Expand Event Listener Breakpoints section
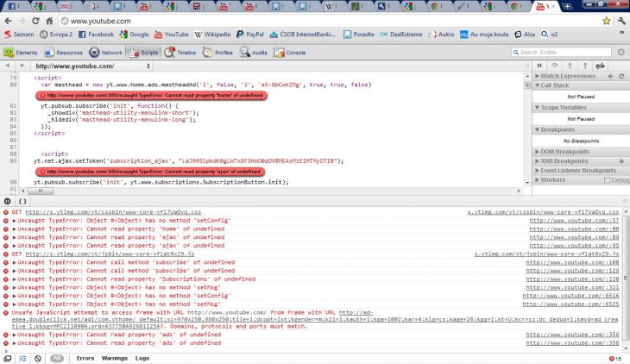The width and height of the screenshot is (630, 364). [537, 170]
